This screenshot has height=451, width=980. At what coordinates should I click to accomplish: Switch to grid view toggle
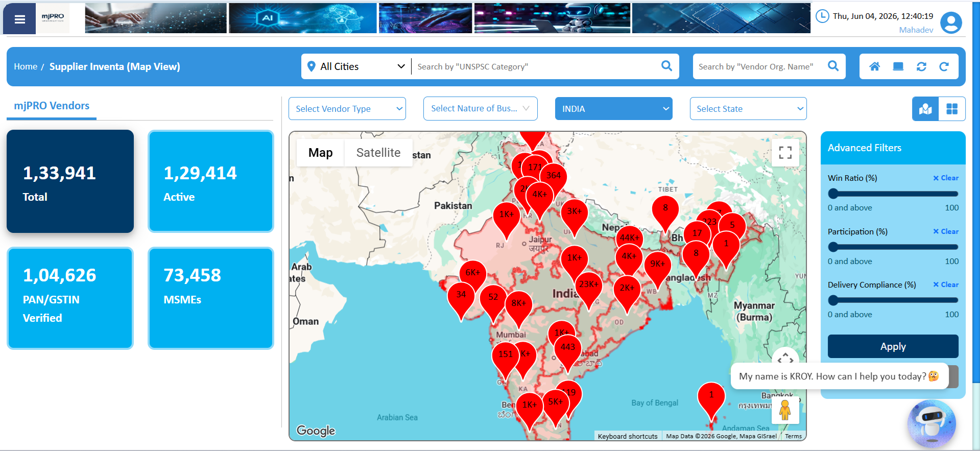tap(952, 109)
